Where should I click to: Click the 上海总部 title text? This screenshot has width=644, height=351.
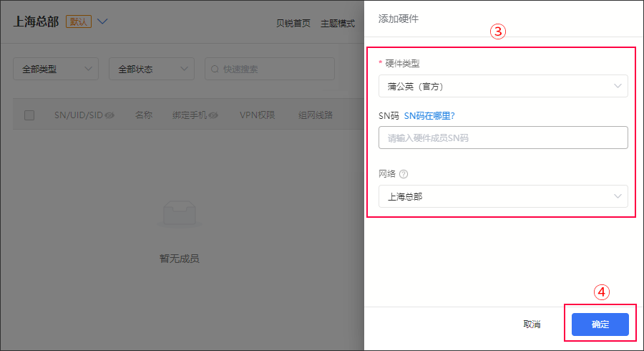[36, 21]
